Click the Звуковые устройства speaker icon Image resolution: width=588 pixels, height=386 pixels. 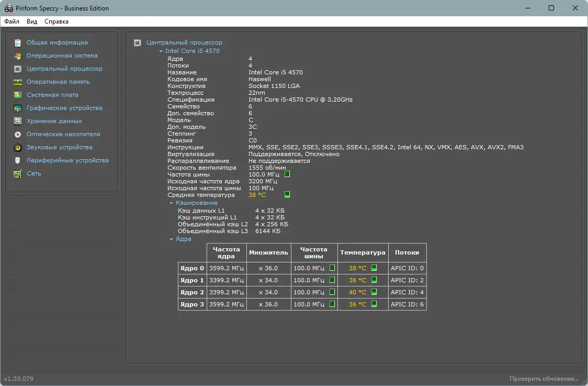(x=18, y=148)
